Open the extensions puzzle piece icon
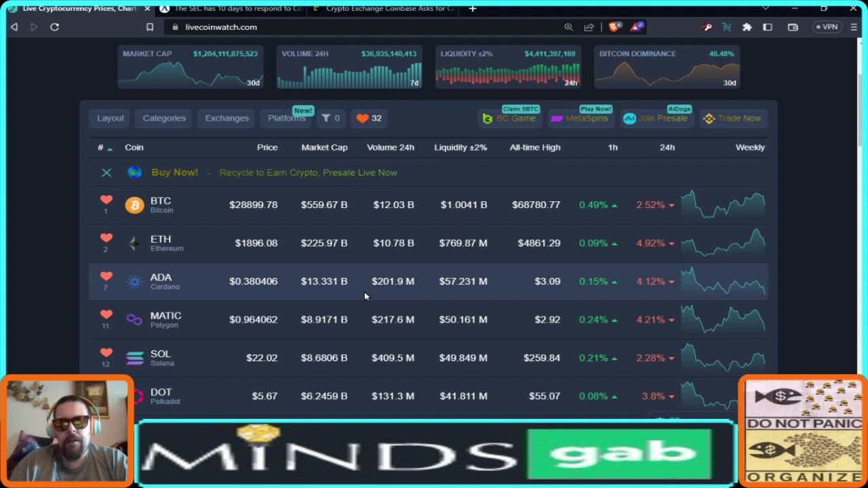This screenshot has height=488, width=868. coord(747,27)
